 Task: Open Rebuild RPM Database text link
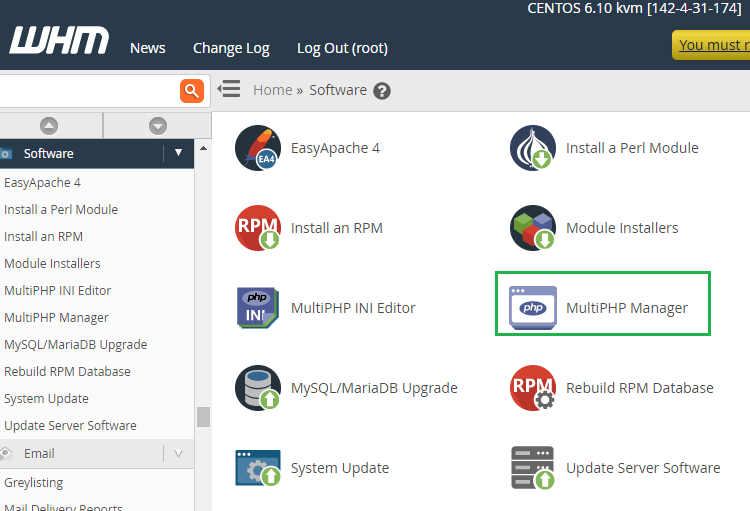(x=640, y=388)
